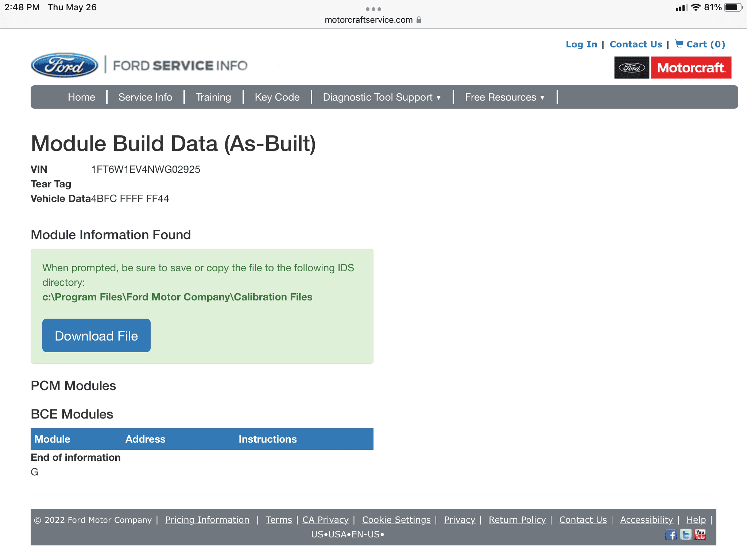Open the shopping Cart icon link
Image resolution: width=747 pixels, height=560 pixels.
(x=679, y=44)
